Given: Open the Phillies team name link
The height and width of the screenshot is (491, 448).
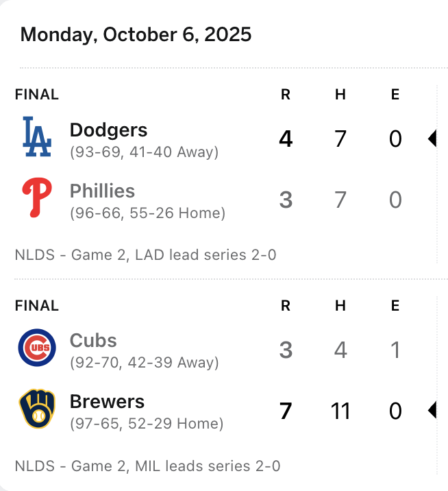Looking at the screenshot, I should (102, 191).
